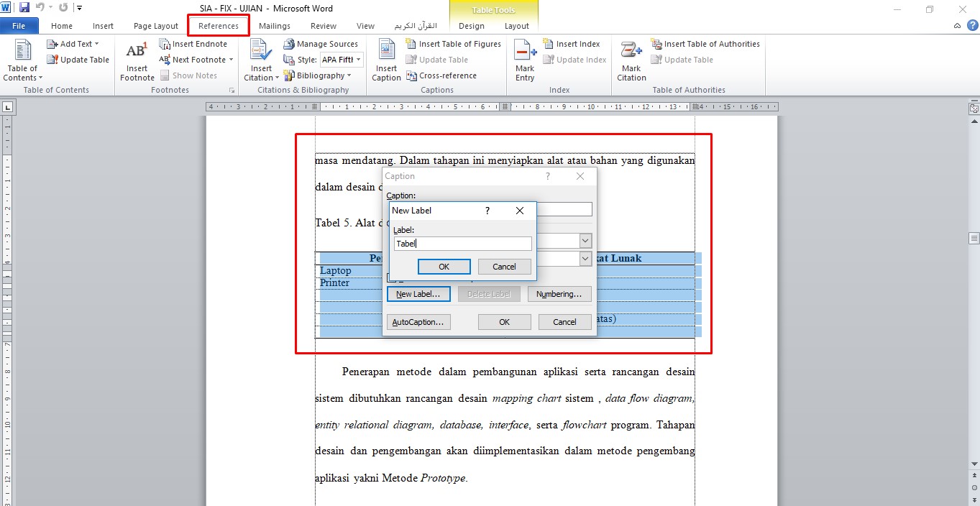Save the document from Quick Access Toolbar
This screenshot has width=980, height=506.
[25, 8]
